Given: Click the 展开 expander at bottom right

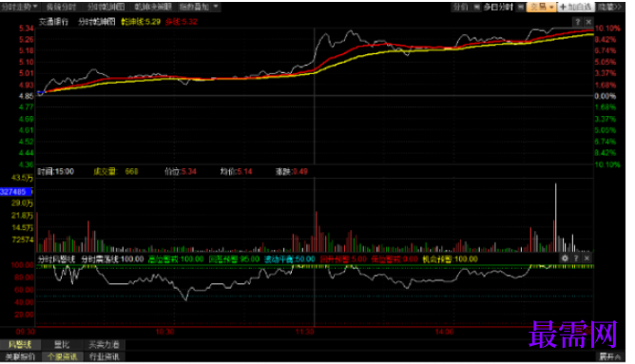Looking at the screenshot, I should coord(609,356).
